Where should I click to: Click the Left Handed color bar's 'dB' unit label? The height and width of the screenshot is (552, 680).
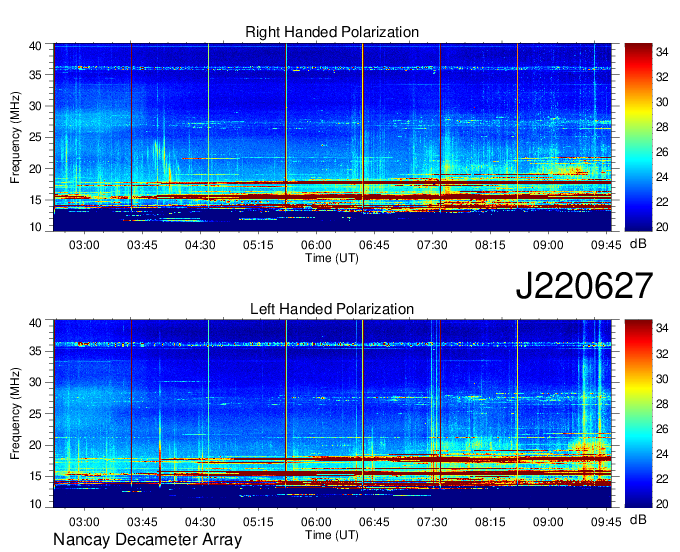pos(638,520)
